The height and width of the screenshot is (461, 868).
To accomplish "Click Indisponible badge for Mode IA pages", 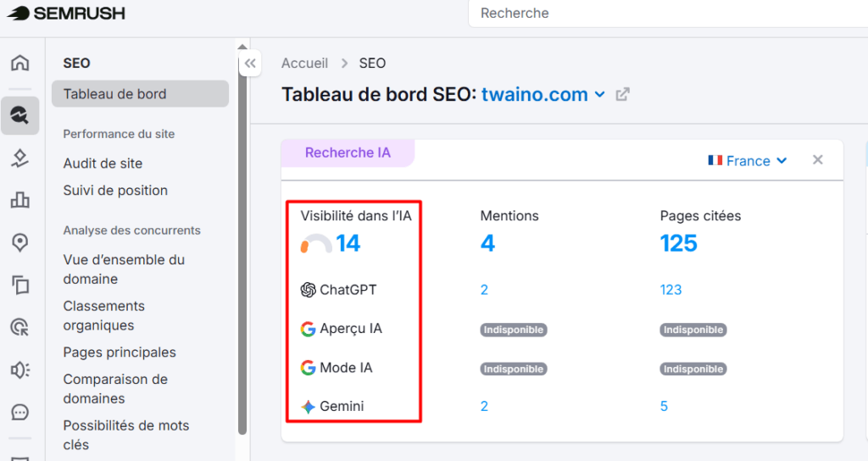I will 693,369.
